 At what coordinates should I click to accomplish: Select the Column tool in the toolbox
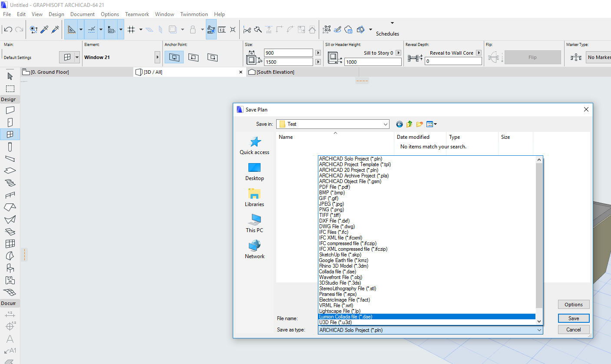pos(10,147)
